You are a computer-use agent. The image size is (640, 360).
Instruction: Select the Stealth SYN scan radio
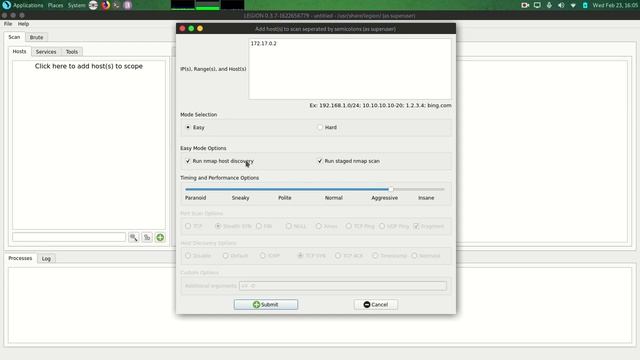218,226
